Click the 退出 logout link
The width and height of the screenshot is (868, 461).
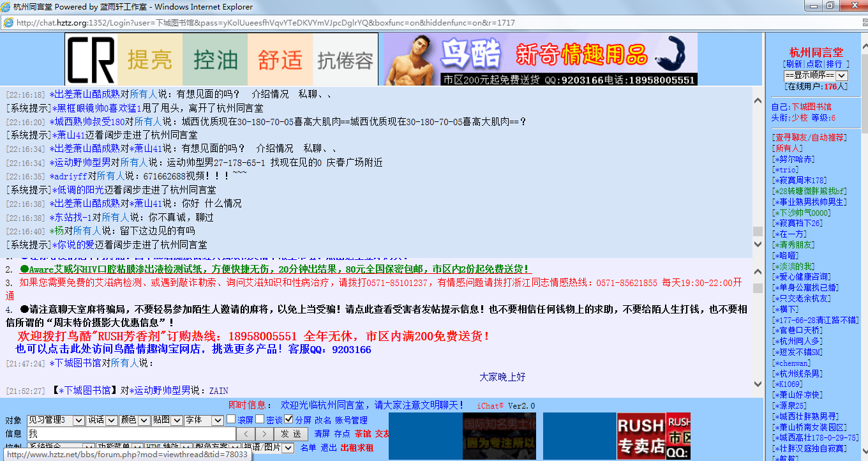click(x=328, y=448)
